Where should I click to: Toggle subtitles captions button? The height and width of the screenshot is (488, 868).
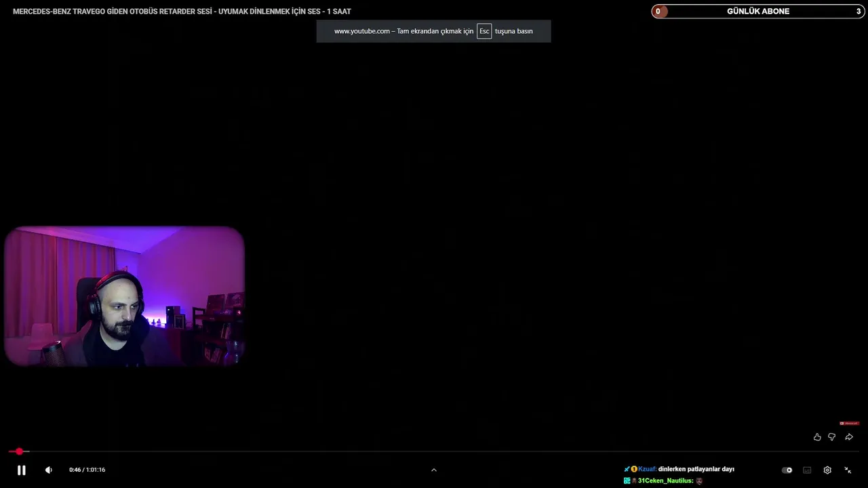click(807, 470)
